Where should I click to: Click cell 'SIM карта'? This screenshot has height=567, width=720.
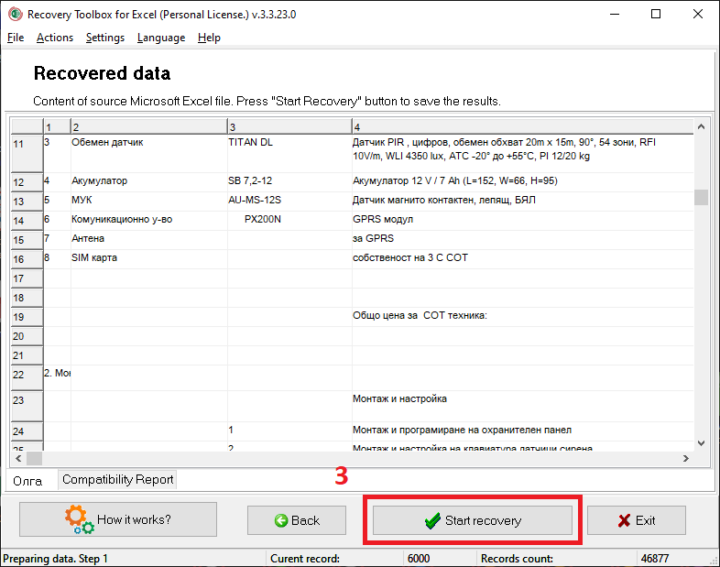click(149, 259)
